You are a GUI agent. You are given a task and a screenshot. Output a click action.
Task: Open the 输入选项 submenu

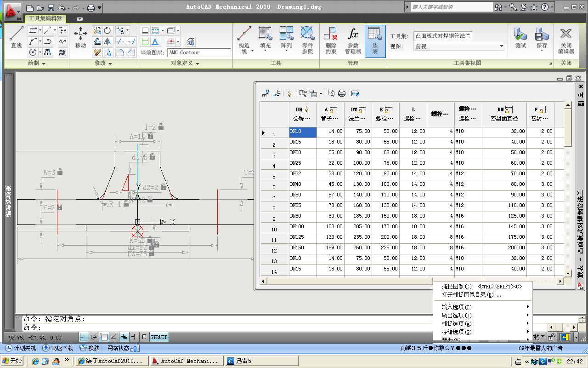[482, 307]
